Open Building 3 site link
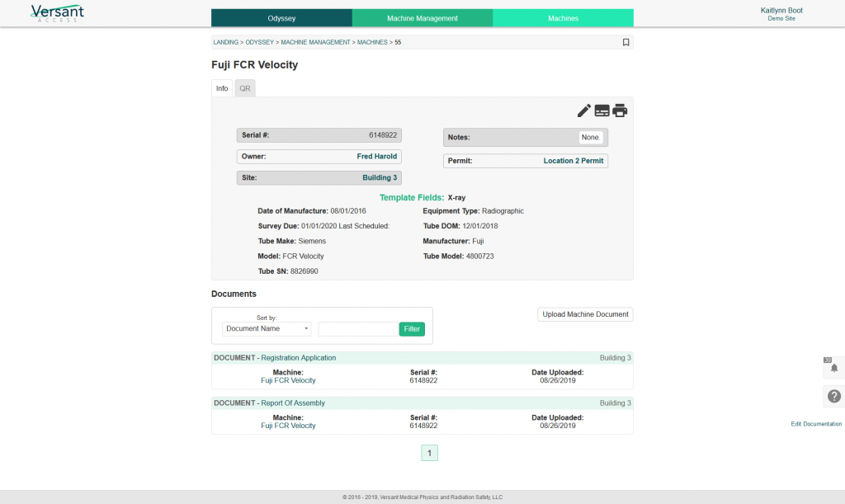 (380, 177)
